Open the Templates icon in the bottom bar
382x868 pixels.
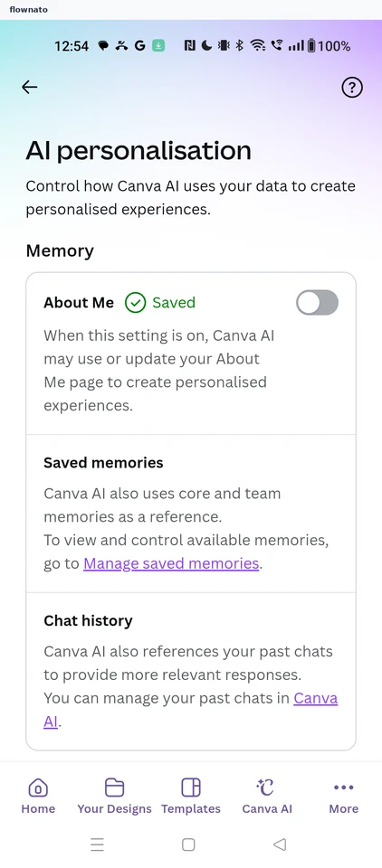pos(191,788)
